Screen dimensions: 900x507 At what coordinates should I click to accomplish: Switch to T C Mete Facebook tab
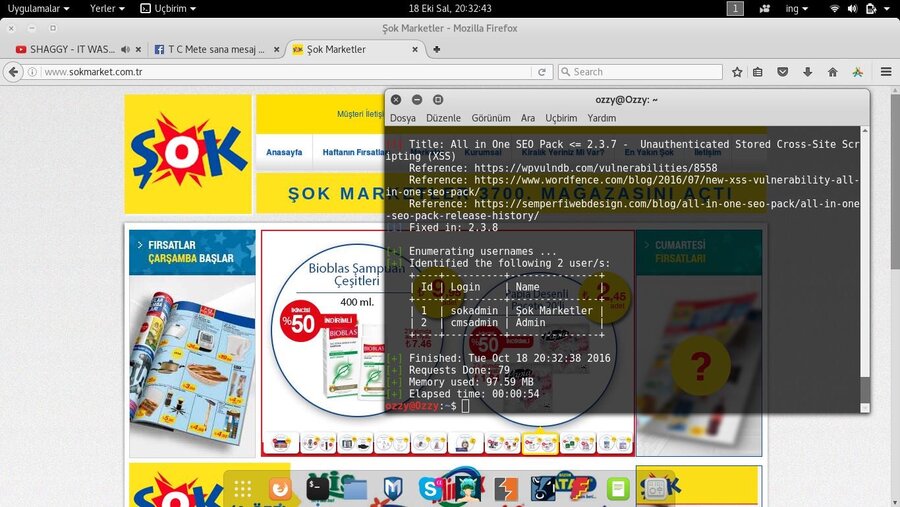216,49
